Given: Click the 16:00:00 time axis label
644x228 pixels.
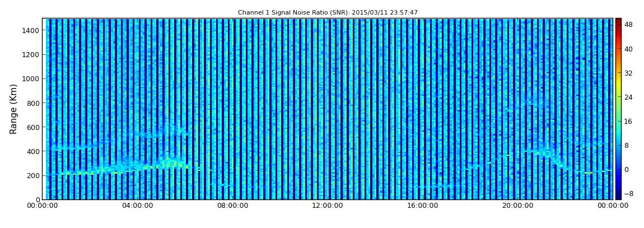Looking at the screenshot, I should pos(423,206).
